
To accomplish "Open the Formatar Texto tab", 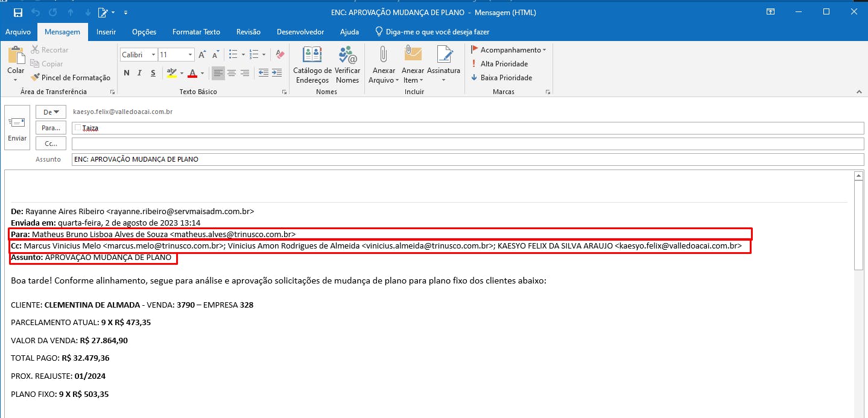I will [x=196, y=32].
